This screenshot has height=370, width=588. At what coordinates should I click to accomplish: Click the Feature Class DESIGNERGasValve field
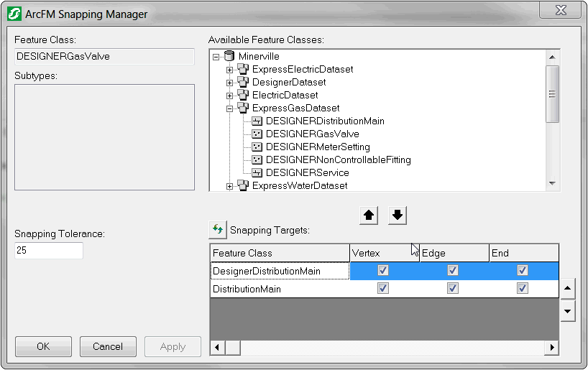(104, 56)
